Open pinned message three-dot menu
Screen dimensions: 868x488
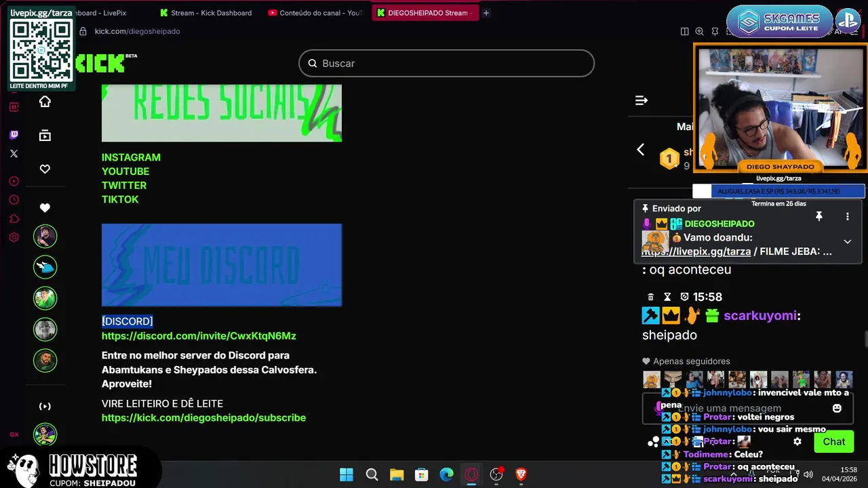(x=847, y=216)
